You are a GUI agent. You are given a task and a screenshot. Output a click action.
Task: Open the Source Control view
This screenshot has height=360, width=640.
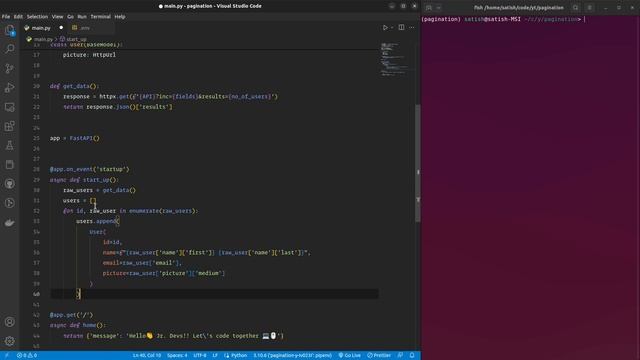point(9,68)
